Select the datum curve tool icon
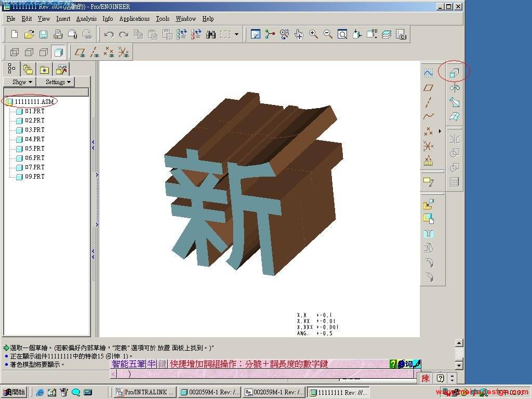 428,116
